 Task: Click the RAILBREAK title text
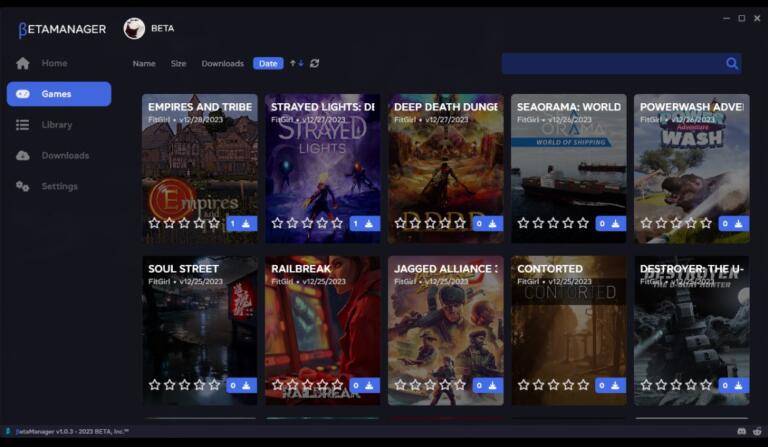pos(301,269)
